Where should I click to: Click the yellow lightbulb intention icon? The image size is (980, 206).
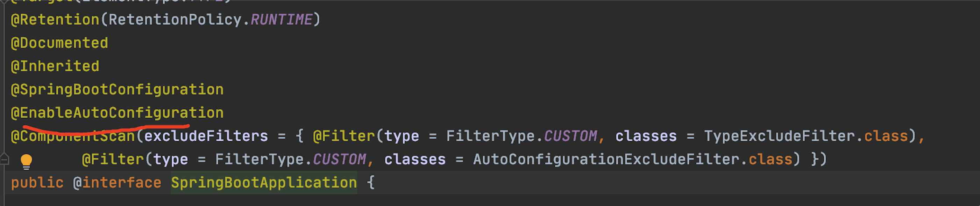(x=26, y=161)
